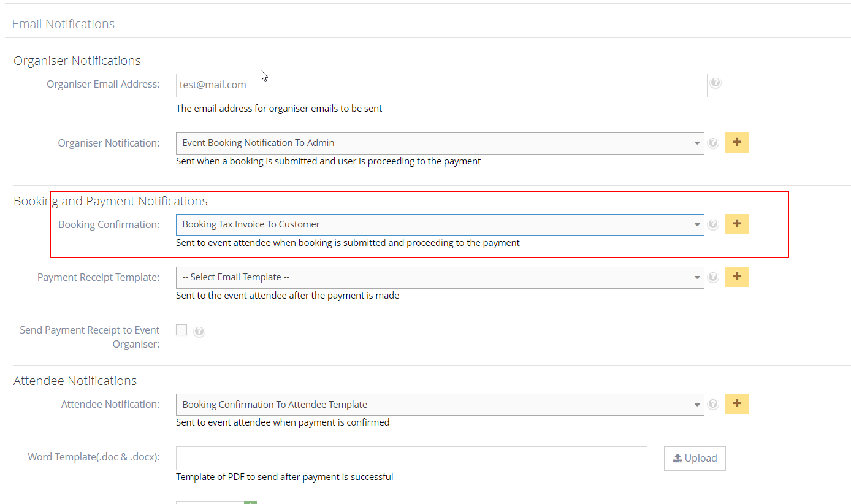Expand Payment Receipt Template select list
The width and height of the screenshot is (851, 504).
click(x=439, y=277)
